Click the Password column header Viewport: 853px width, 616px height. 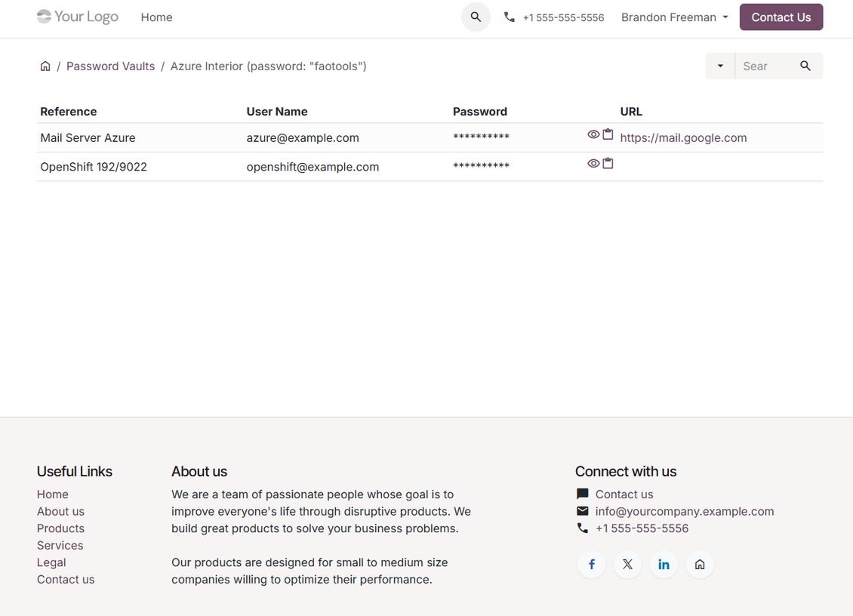[x=480, y=112]
